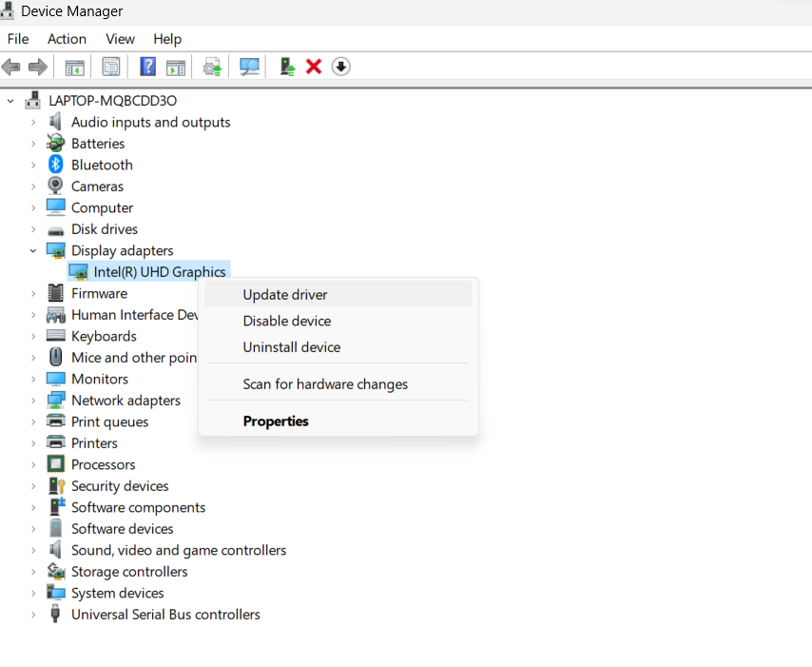Expand the Computer node chevron

click(x=33, y=207)
